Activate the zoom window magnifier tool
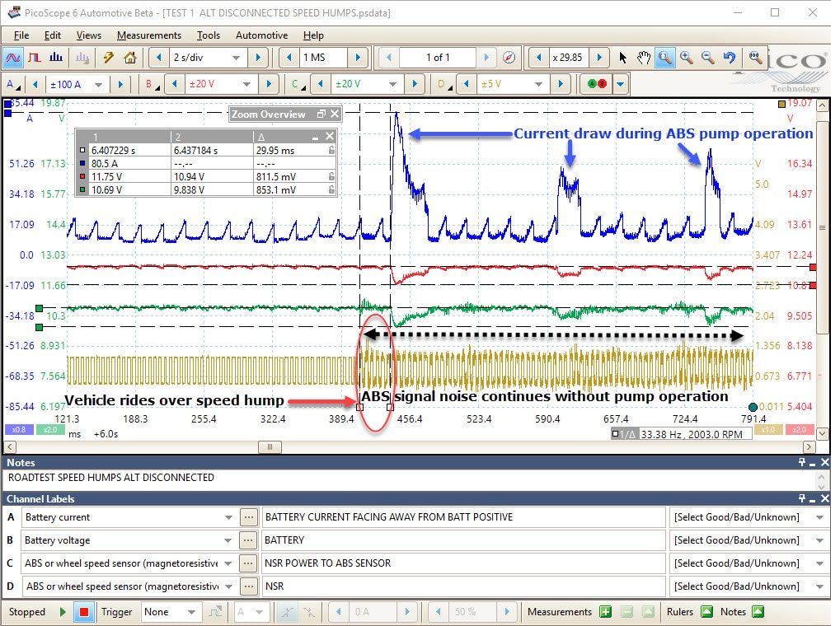This screenshot has height=626, width=840. [x=664, y=58]
